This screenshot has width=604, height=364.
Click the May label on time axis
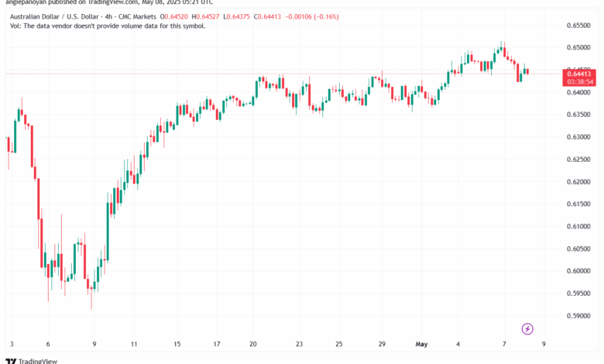[421, 344]
